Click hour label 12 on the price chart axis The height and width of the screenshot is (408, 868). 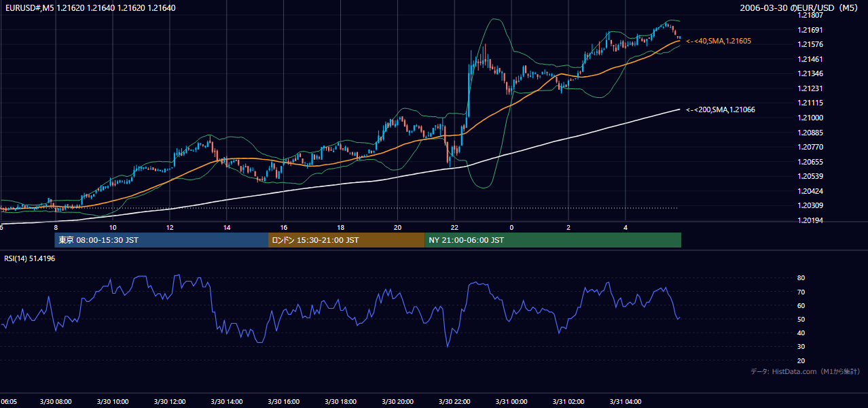pyautogui.click(x=169, y=227)
